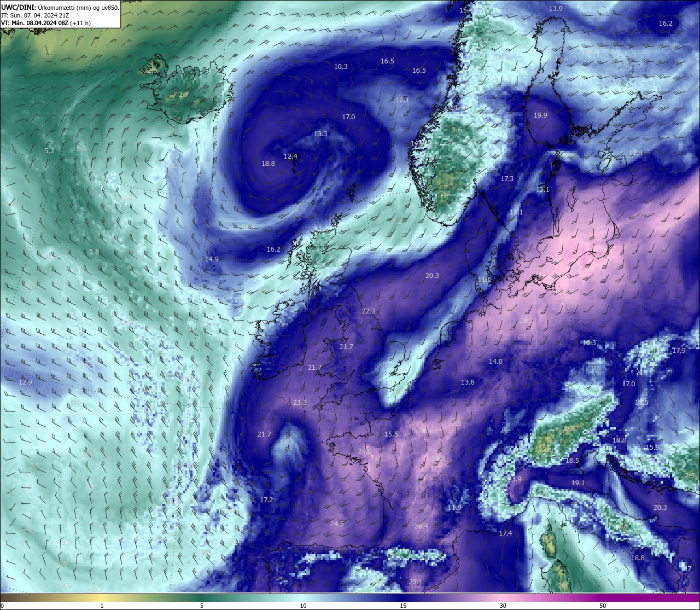Click the 19.9 value over the Baltic

tap(540, 115)
